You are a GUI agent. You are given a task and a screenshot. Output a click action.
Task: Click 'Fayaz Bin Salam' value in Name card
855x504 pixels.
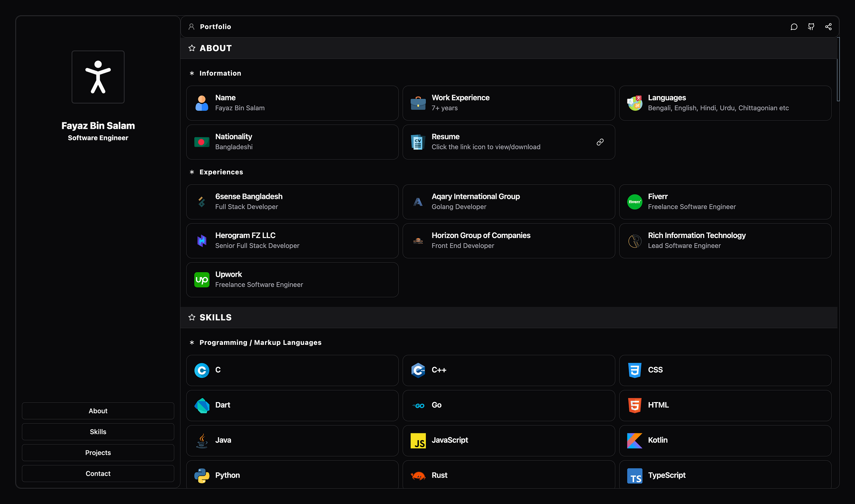click(240, 108)
